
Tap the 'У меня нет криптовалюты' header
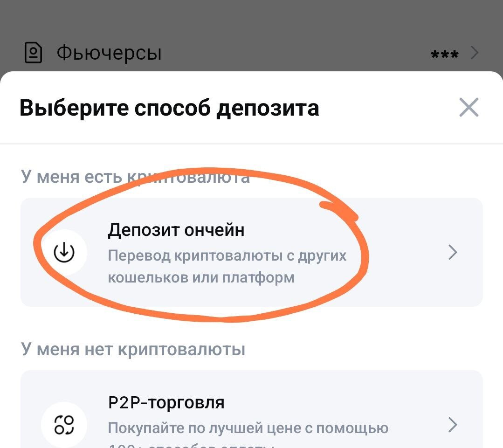pyautogui.click(x=133, y=349)
